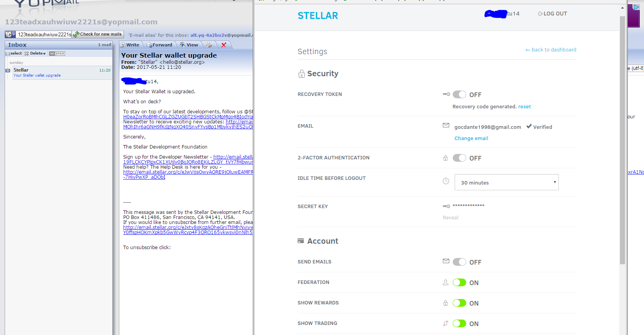The height and width of the screenshot is (335, 644).
Task: Click the Security padlock icon
Action: pyautogui.click(x=302, y=73)
